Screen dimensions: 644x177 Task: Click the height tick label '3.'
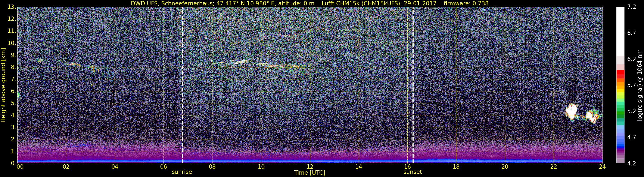[x=13, y=127]
